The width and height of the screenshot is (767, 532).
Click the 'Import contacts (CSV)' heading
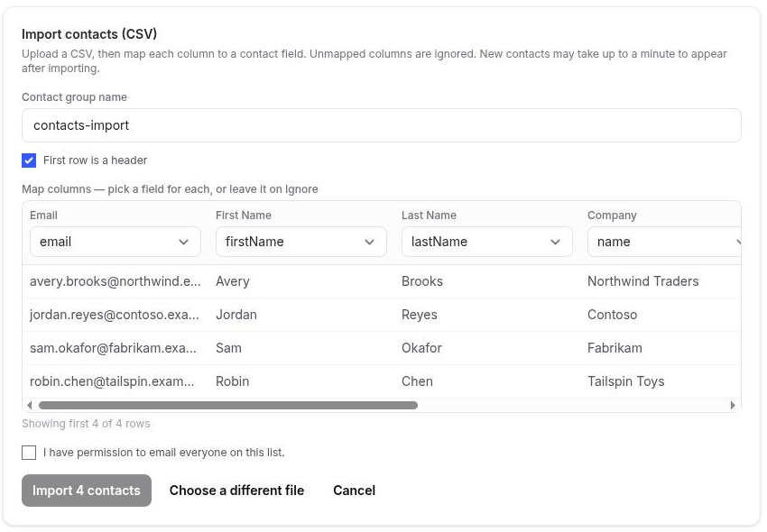pos(89,34)
